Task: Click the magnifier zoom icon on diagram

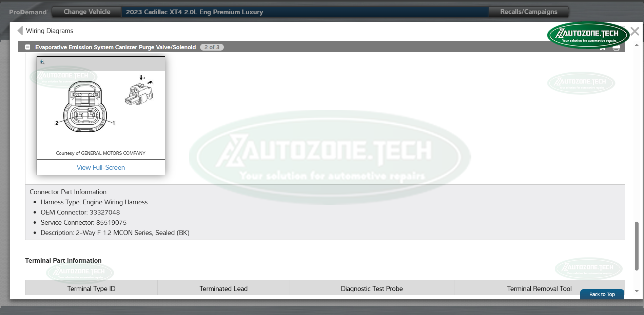Action: tap(42, 62)
